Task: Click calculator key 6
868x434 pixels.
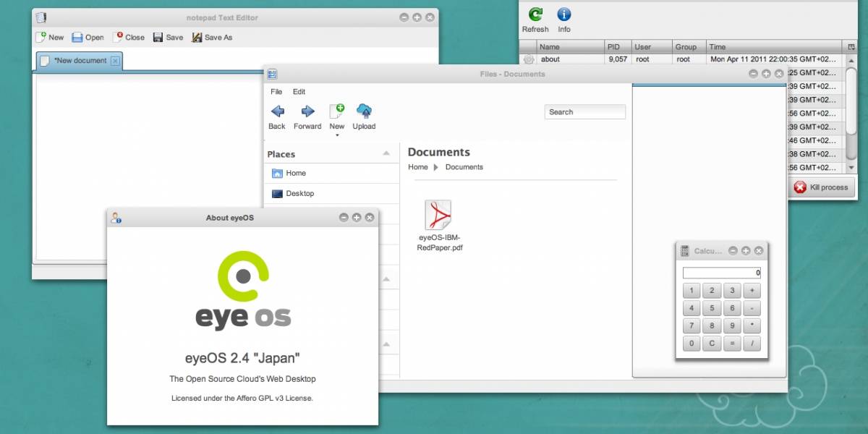Action: point(732,308)
